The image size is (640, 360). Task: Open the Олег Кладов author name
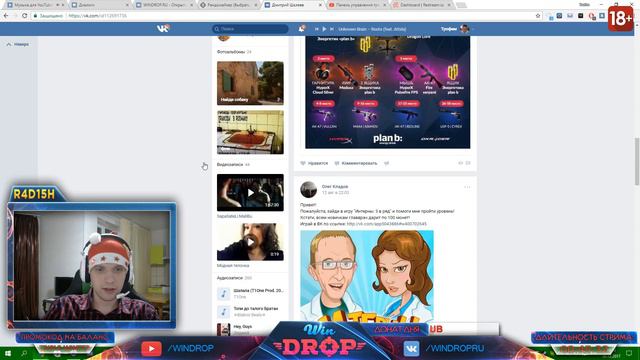click(335, 187)
